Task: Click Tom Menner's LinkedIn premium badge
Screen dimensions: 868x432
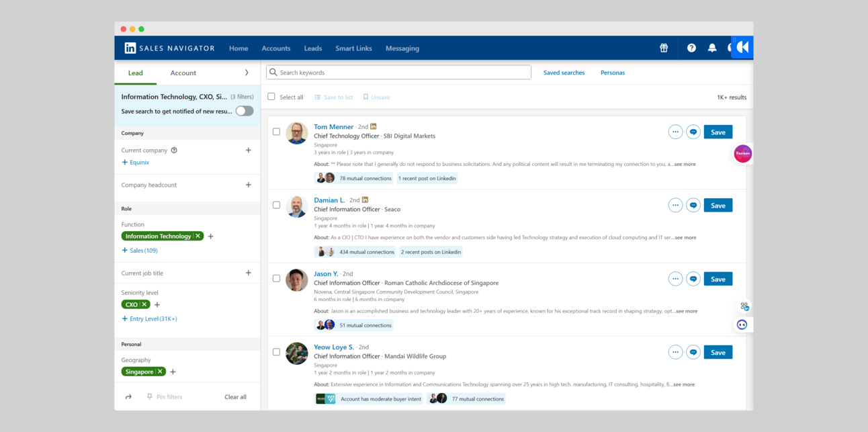Action: pyautogui.click(x=374, y=126)
